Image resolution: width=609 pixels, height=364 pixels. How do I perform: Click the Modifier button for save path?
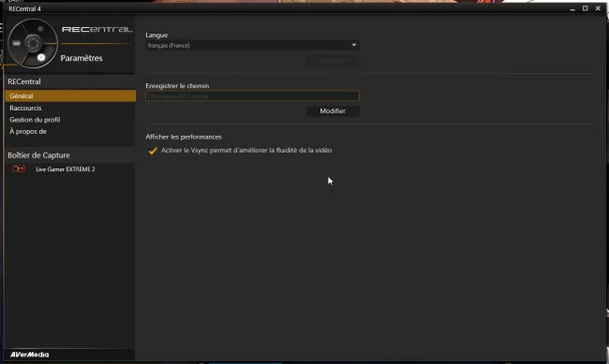[333, 111]
